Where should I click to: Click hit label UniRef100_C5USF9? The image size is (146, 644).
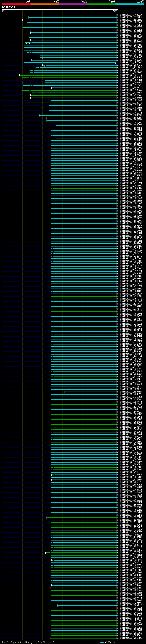tap(131, 342)
